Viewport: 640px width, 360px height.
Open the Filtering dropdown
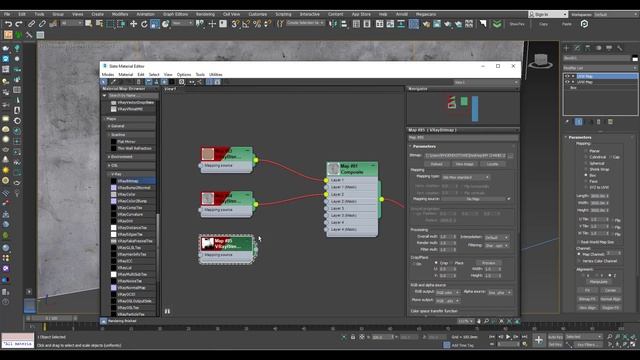tap(496, 246)
